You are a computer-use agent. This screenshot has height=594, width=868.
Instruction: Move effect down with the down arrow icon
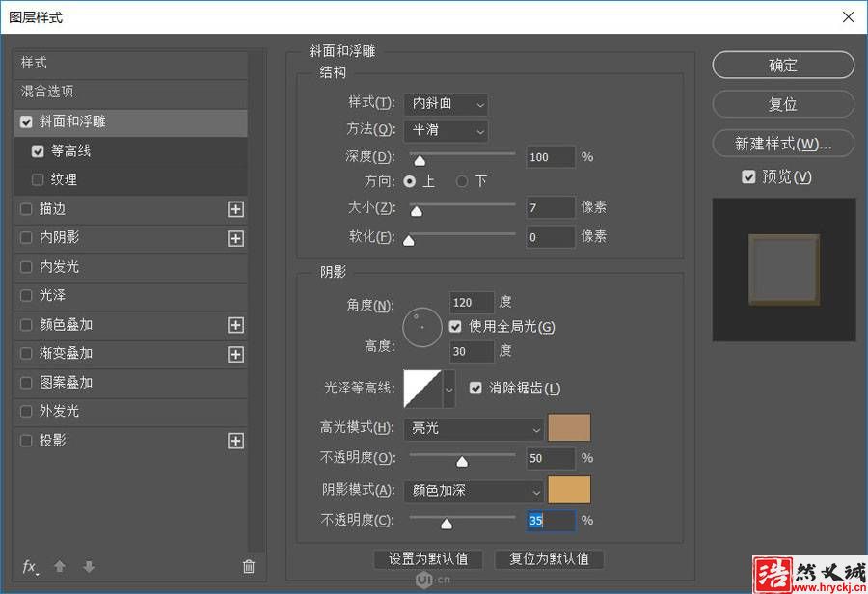click(x=89, y=566)
